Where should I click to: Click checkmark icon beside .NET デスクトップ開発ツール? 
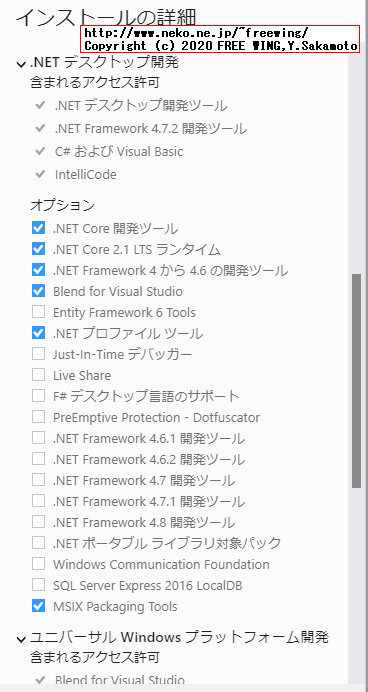pos(40,105)
